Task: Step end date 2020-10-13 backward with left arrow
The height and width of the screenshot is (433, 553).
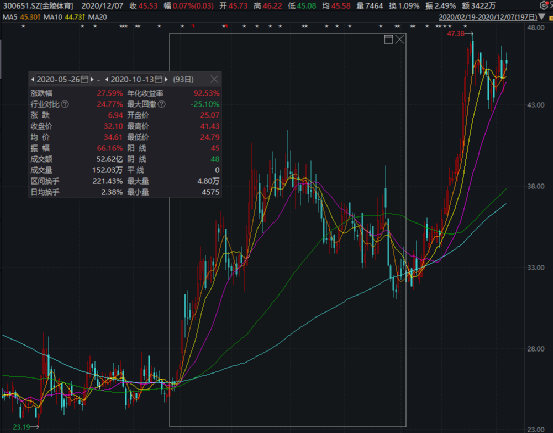Action: [107, 79]
